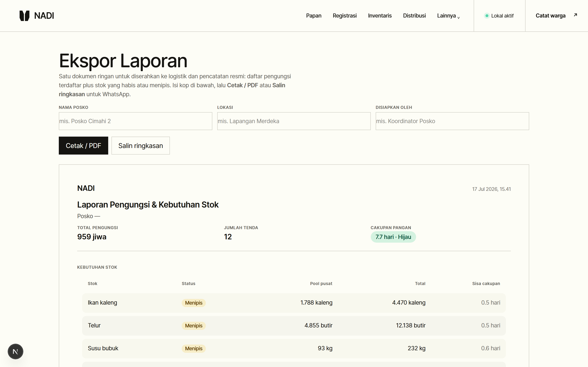
Task: Click the Salin ringkasan button
Action: [x=140, y=146]
